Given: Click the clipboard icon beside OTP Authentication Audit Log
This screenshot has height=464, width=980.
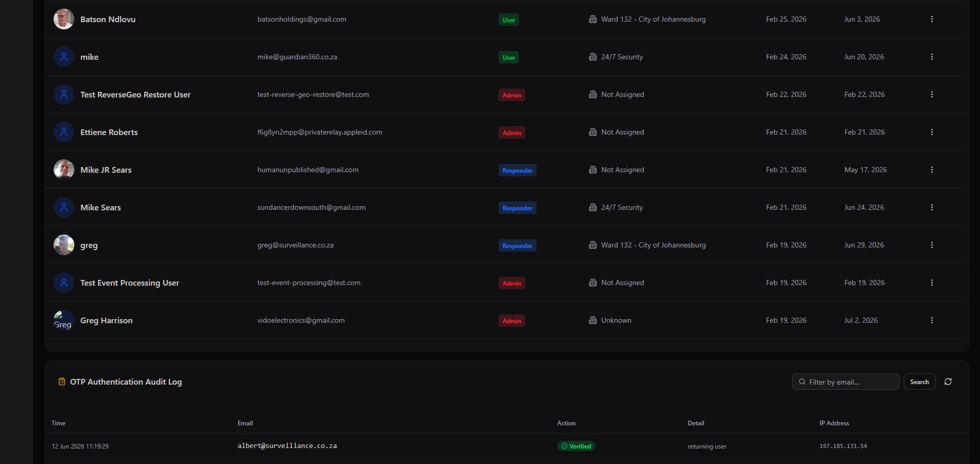Looking at the screenshot, I should tap(62, 382).
